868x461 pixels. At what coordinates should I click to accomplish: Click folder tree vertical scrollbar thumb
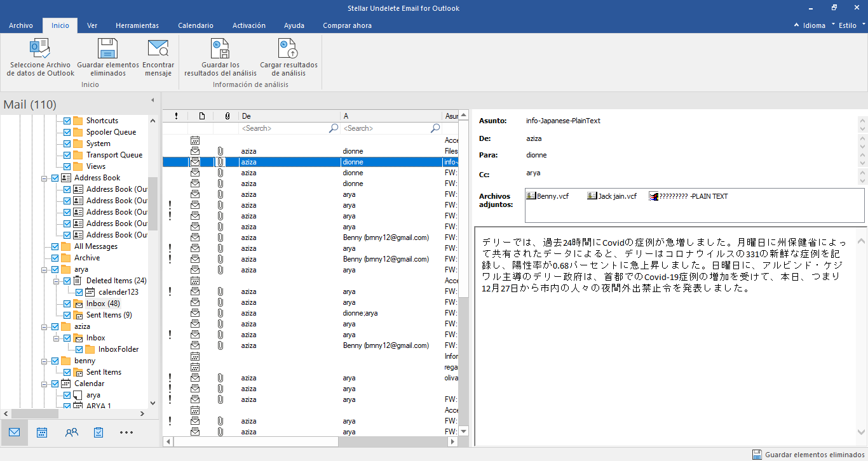153,203
